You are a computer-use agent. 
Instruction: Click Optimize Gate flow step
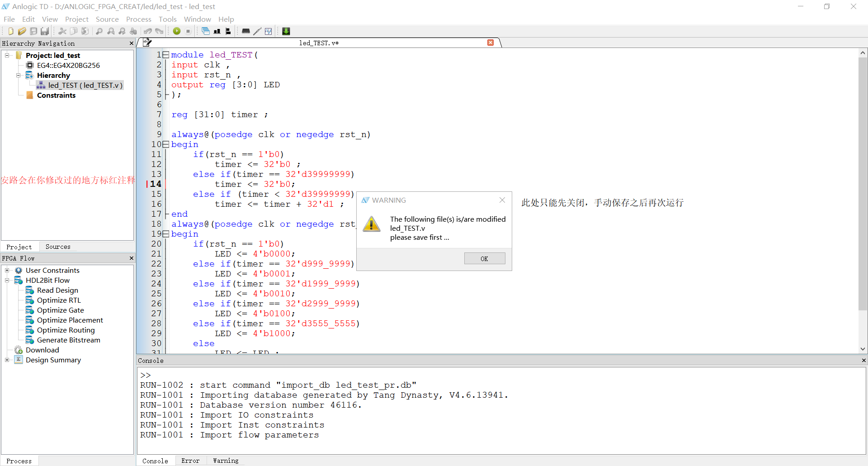pyautogui.click(x=55, y=310)
